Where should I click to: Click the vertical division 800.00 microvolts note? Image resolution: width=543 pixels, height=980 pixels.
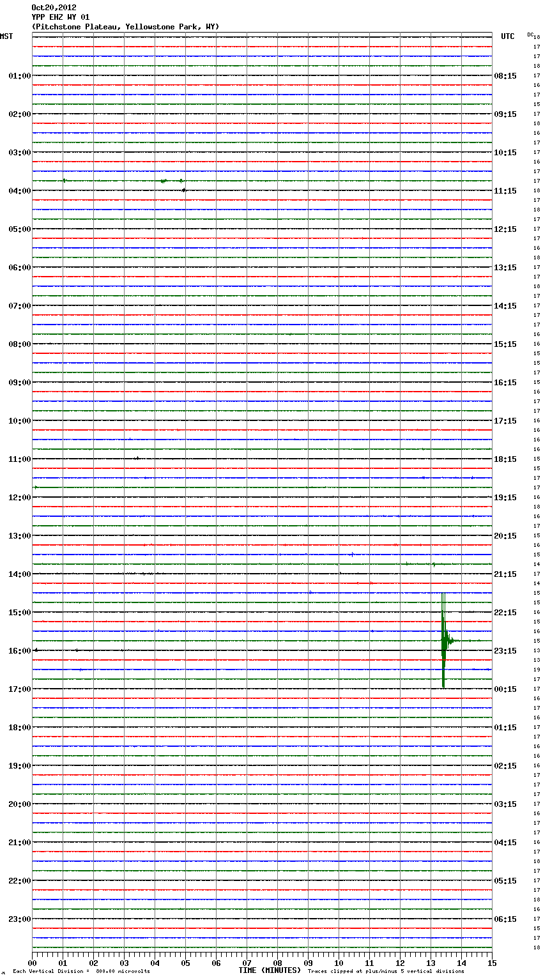click(x=81, y=972)
